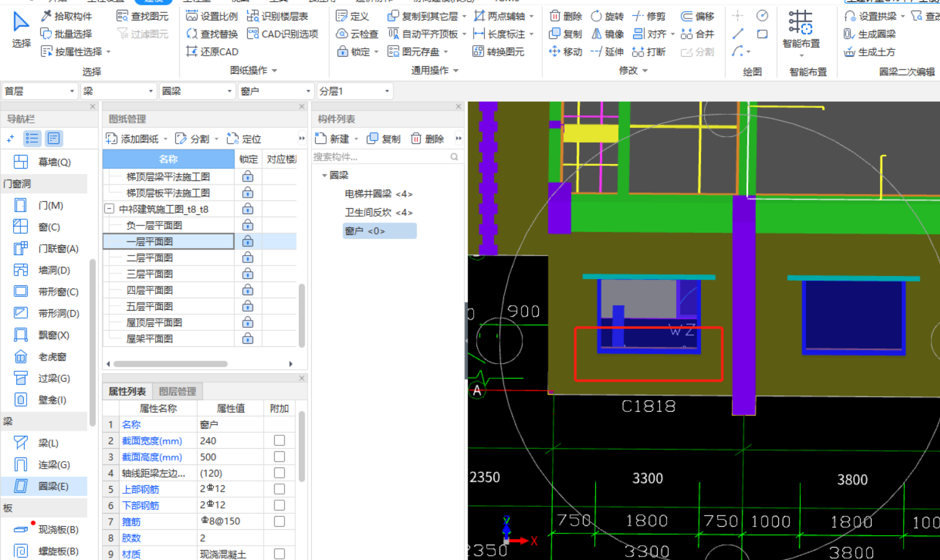This screenshot has width=940, height=560.
Task: Expand the 图纸操作 ribbon group
Action: click(x=253, y=70)
